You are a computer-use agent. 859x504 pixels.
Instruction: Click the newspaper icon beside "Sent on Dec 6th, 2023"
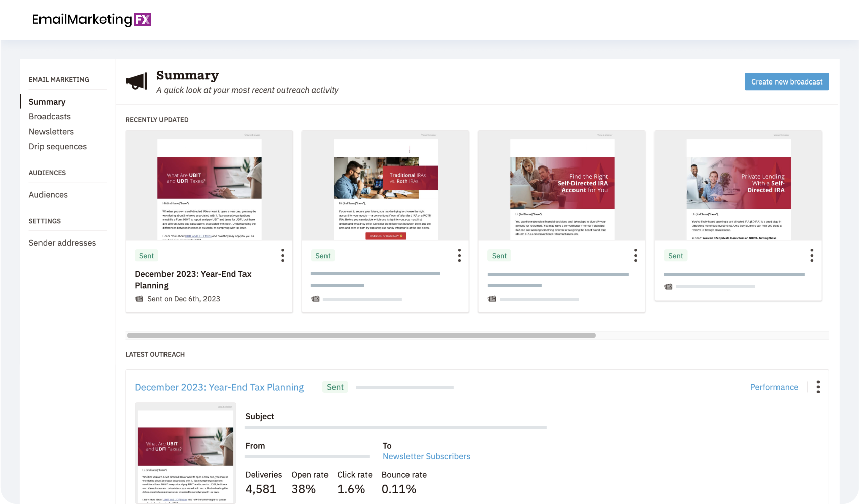click(x=140, y=299)
